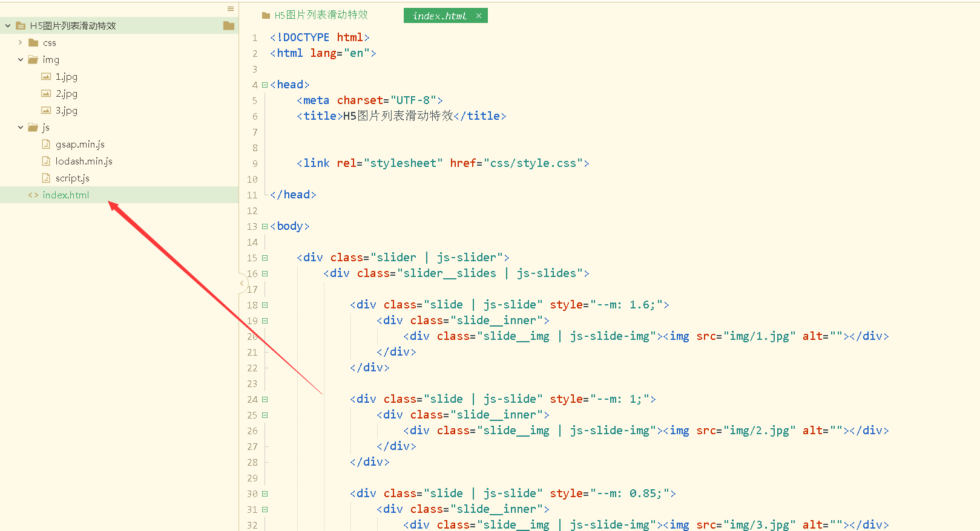Fold the slide div at line 30
The image size is (980, 531).
265,494
